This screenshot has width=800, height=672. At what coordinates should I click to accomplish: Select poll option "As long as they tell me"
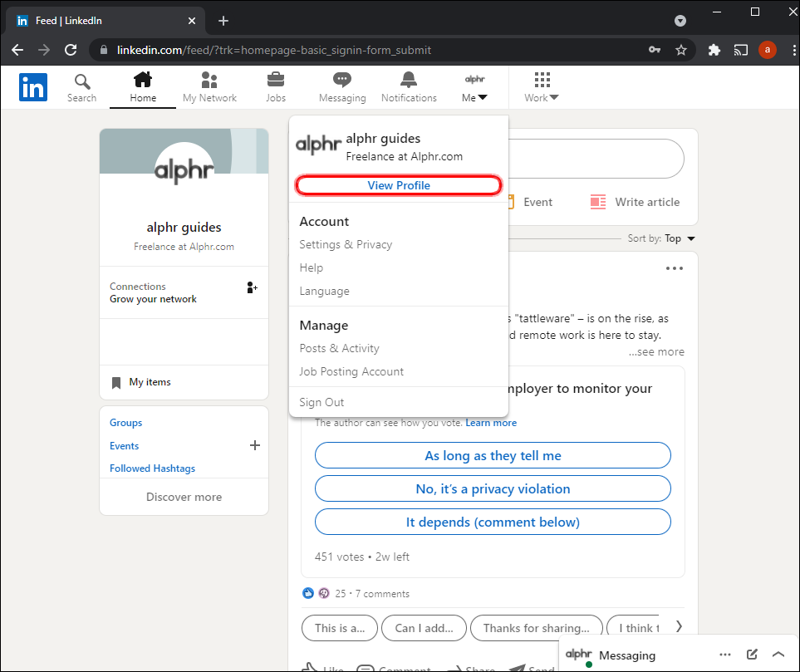coord(493,455)
